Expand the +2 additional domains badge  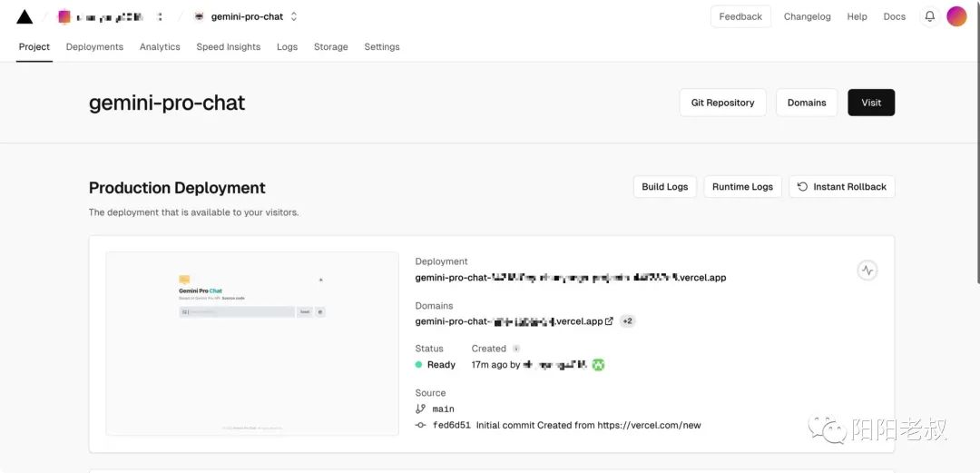(628, 321)
